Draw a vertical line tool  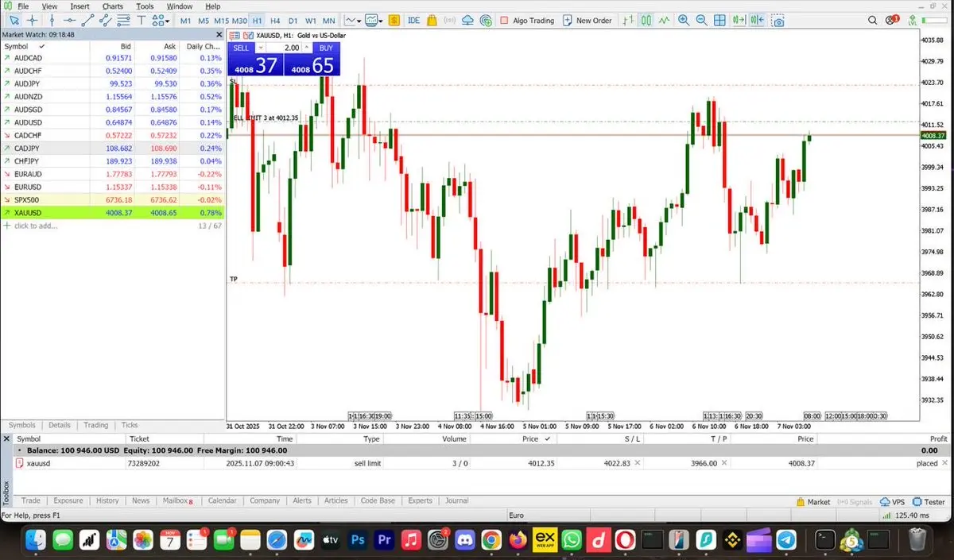click(x=52, y=20)
